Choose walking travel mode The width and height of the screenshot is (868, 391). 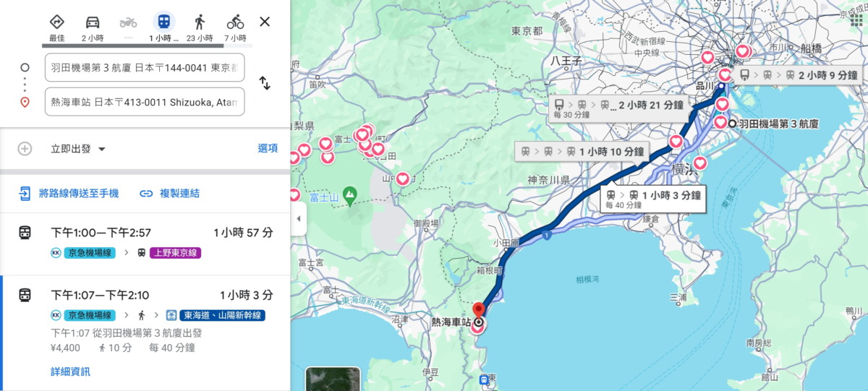coord(200,22)
